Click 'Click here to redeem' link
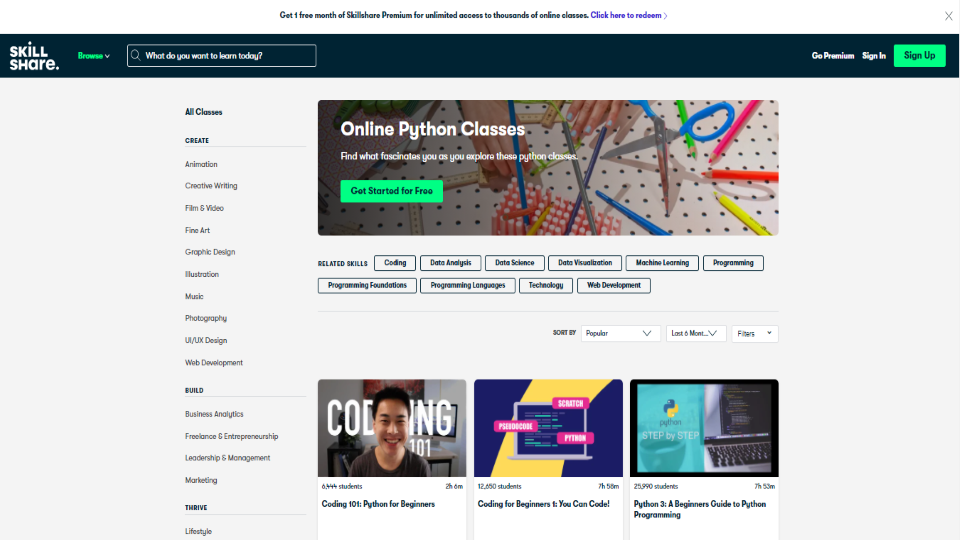This screenshot has height=540, width=960. [x=629, y=15]
